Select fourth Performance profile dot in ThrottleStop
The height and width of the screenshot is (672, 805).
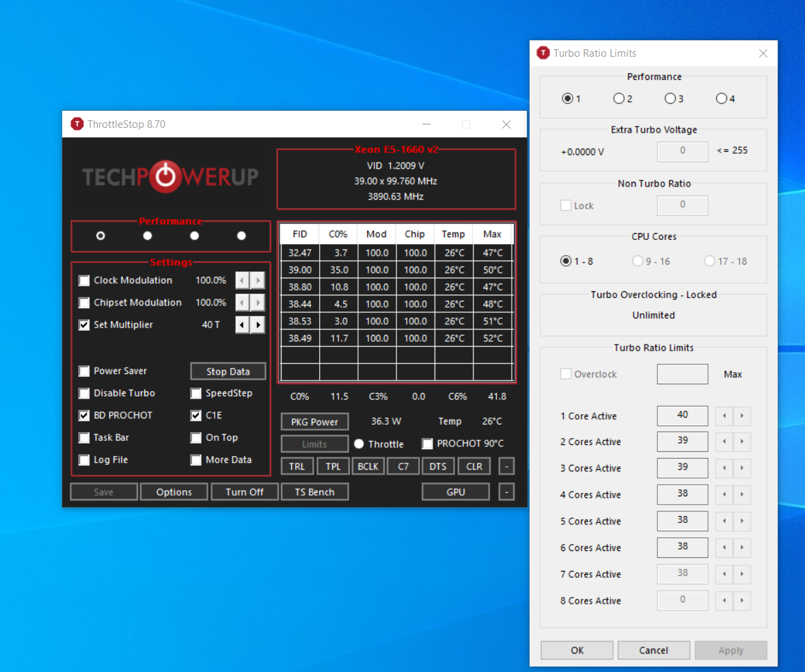[x=241, y=236]
